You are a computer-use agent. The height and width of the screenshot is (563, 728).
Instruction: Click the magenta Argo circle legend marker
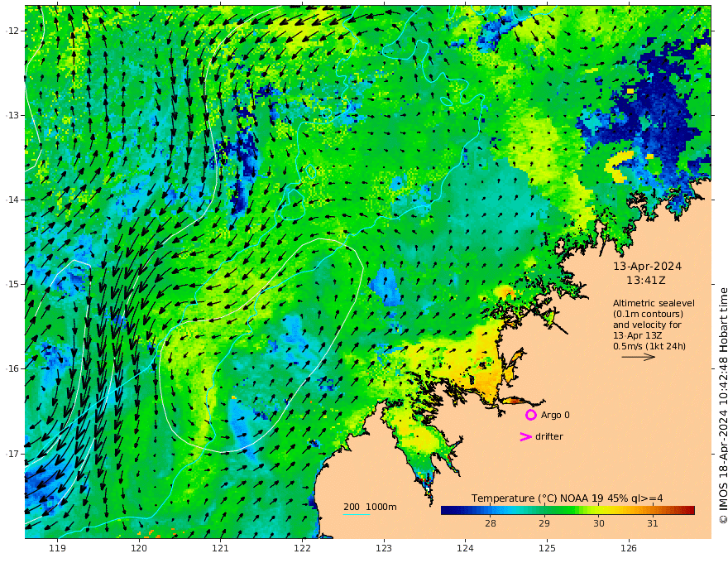click(530, 415)
